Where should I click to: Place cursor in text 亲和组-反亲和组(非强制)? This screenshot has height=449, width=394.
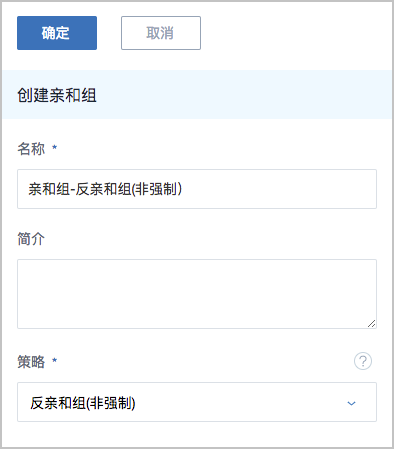105,189
